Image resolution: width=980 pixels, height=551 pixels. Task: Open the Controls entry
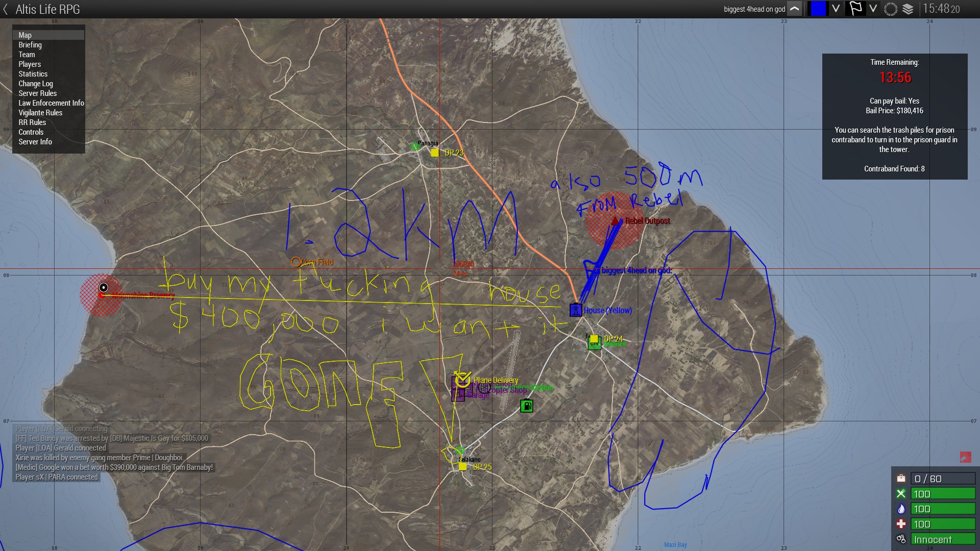[31, 132]
